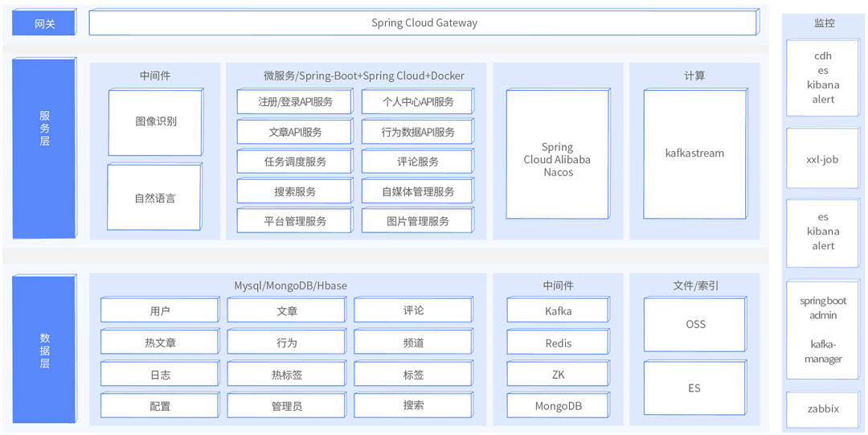The height and width of the screenshot is (435, 868).
Task: Select the 个人中心API服务 box
Action: tap(417, 102)
